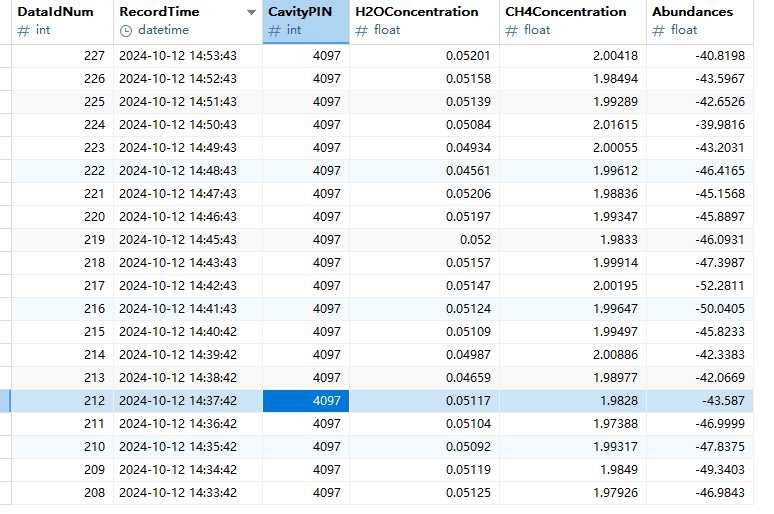Viewport: 774px width, 514px height.
Task: Click the H2OConcentration column header
Action: [x=417, y=12]
